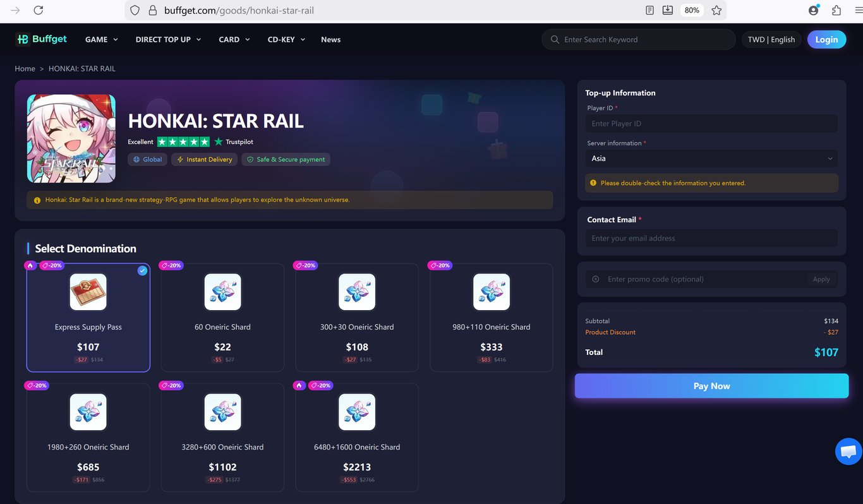863x504 pixels.
Task: Open the TWD | English currency selector
Action: point(771,39)
